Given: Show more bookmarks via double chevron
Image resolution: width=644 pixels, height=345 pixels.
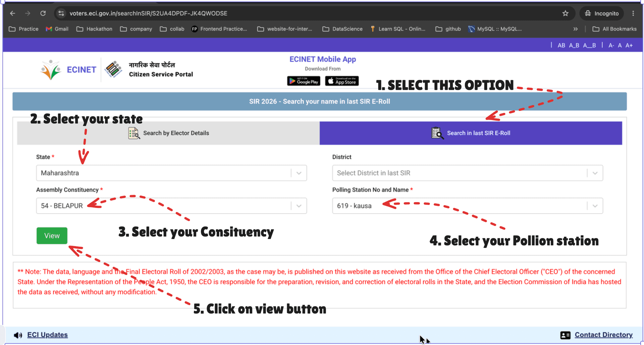Looking at the screenshot, I should [x=576, y=29].
